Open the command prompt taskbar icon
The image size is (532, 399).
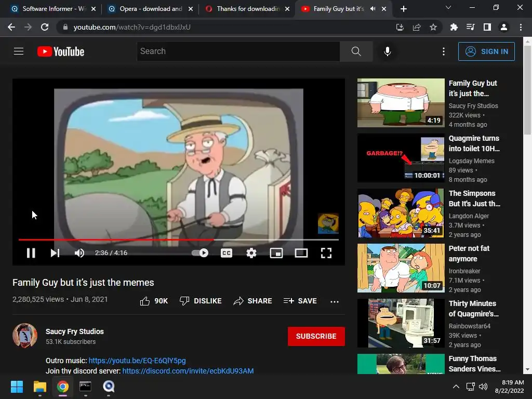[x=85, y=387]
